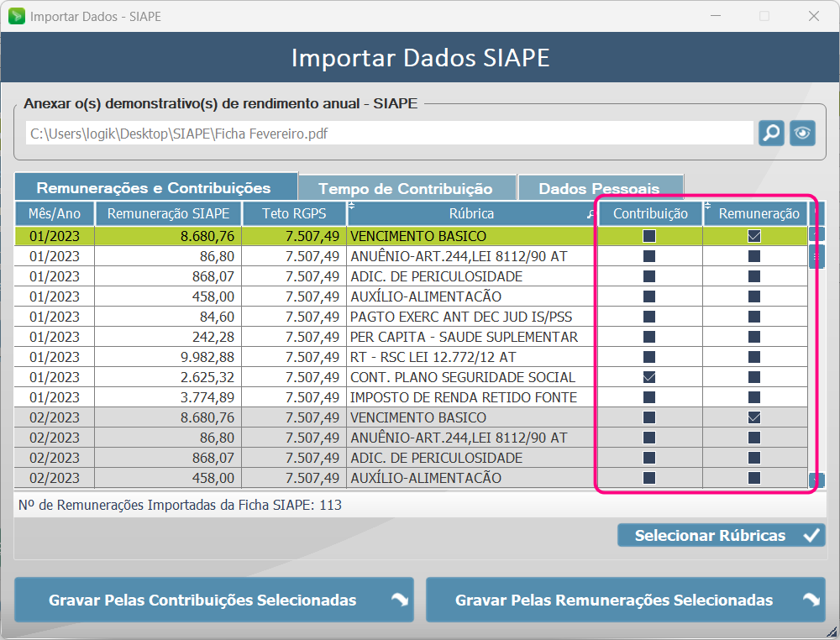840x640 pixels.
Task: Check Contribuição for 01/2023 AUXÍLIO-ALIMENTACÃO
Action: pos(649,296)
